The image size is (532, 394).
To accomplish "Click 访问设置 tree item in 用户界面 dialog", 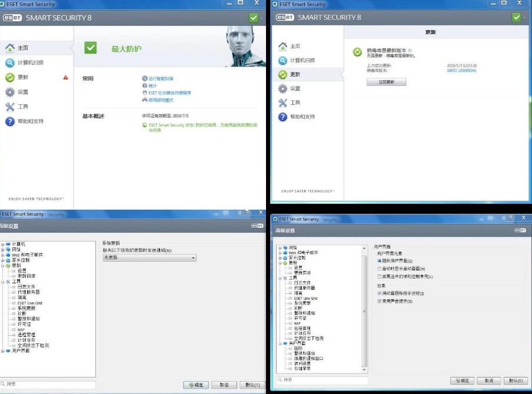I will pyautogui.click(x=302, y=363).
